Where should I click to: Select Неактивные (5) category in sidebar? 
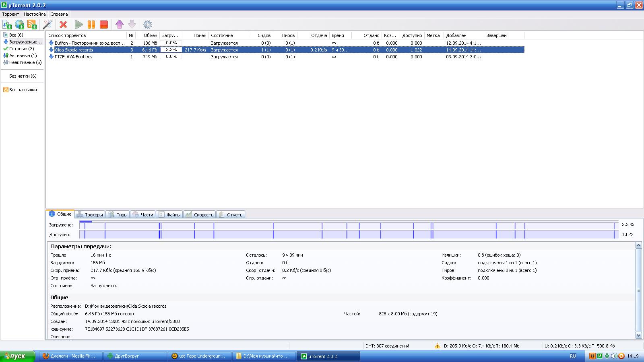click(22, 62)
